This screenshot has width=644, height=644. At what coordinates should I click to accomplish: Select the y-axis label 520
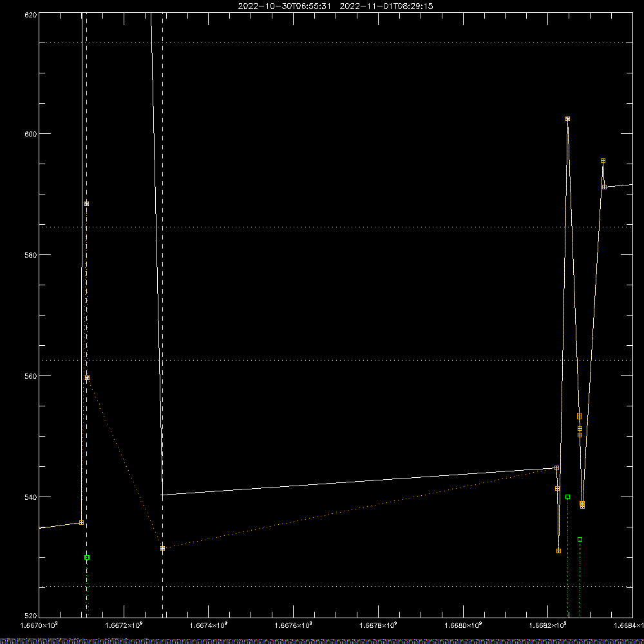[31, 616]
